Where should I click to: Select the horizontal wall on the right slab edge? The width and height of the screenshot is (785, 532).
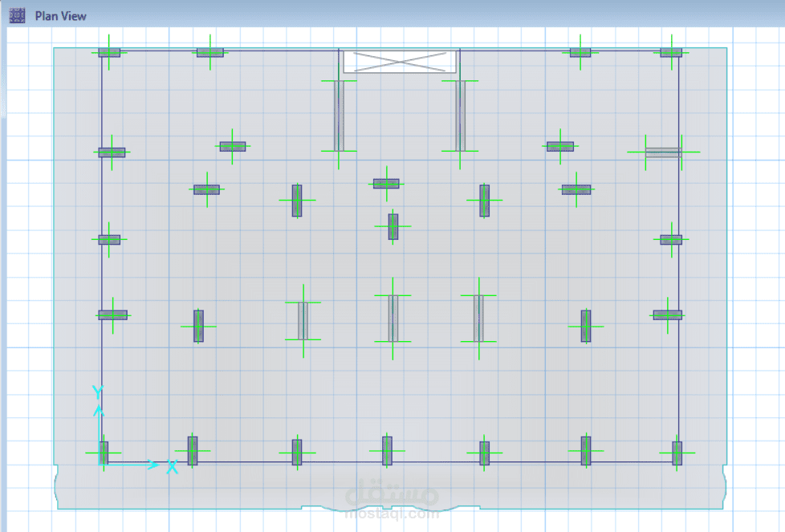[663, 152]
